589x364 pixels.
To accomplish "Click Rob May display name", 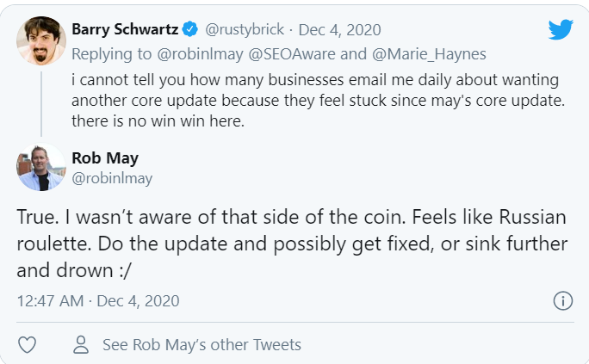I will 106,157.
